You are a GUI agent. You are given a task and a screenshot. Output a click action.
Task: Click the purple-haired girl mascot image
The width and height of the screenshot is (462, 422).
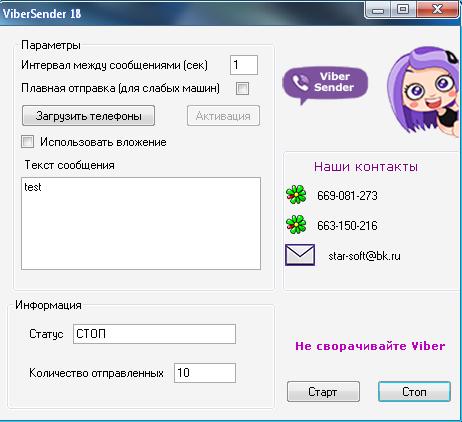424,91
